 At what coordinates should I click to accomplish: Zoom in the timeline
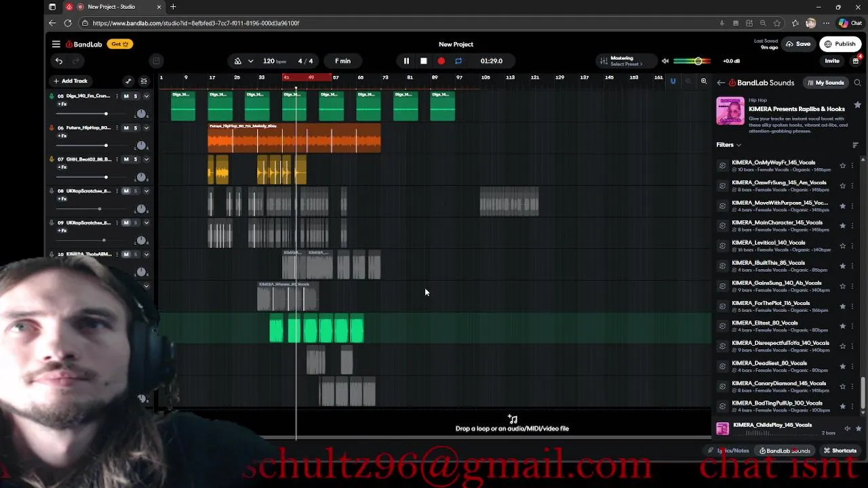tap(704, 81)
